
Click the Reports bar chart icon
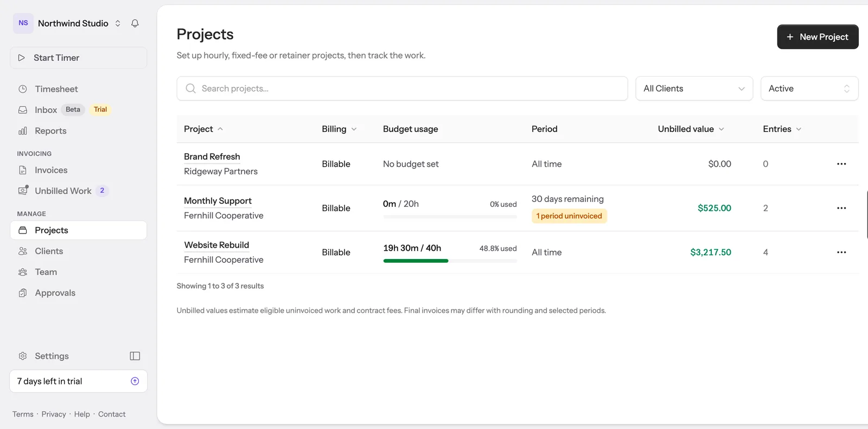tap(23, 131)
